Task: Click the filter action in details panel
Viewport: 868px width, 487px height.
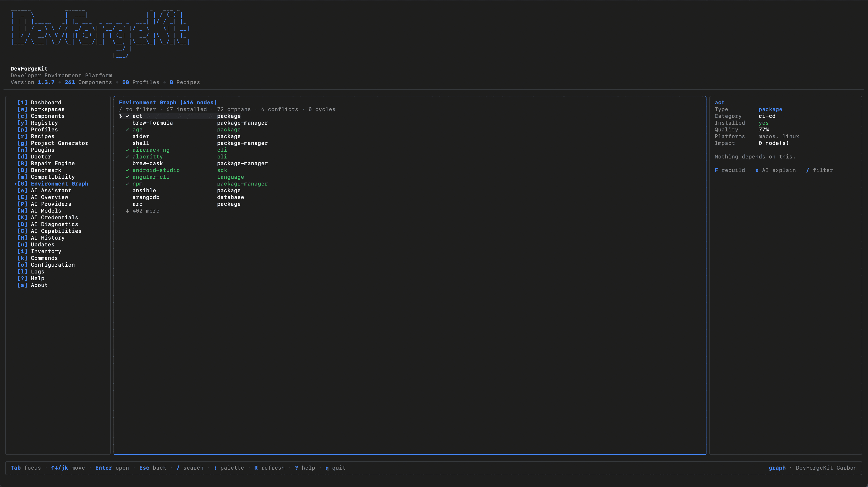Action: tap(819, 170)
